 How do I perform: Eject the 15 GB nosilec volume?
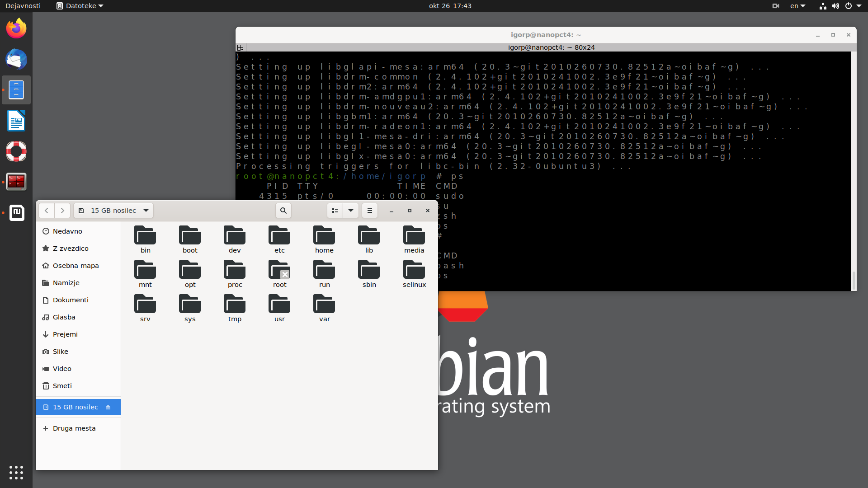[108, 407]
